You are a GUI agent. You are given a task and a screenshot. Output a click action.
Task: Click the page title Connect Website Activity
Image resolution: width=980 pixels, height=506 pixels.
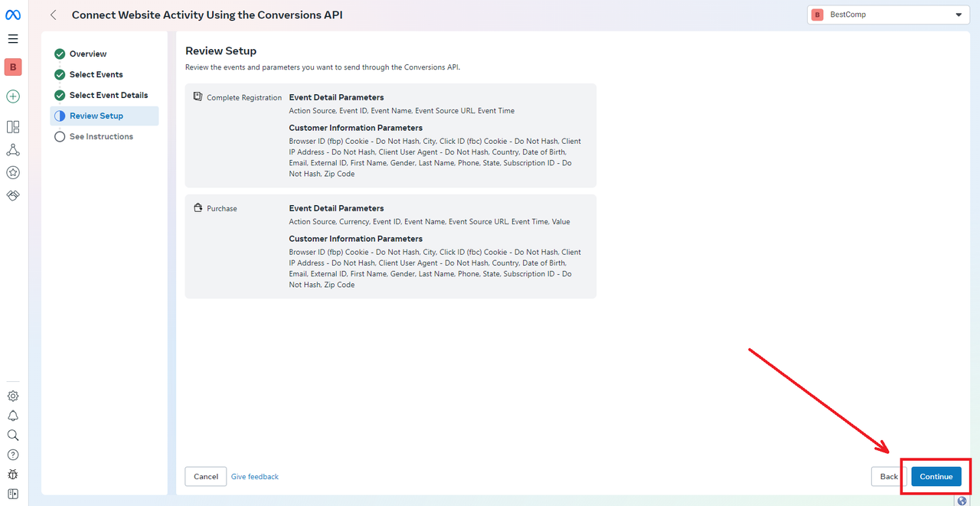pyautogui.click(x=207, y=15)
